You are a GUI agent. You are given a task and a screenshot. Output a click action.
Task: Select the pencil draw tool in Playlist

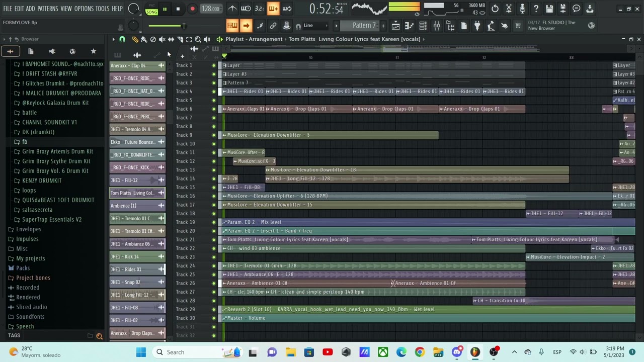[135, 39]
